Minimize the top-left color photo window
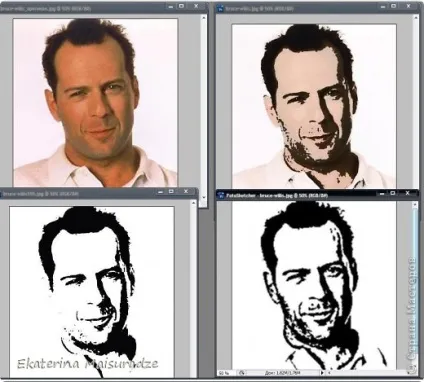This screenshot has height=382, width=424. coord(171,6)
